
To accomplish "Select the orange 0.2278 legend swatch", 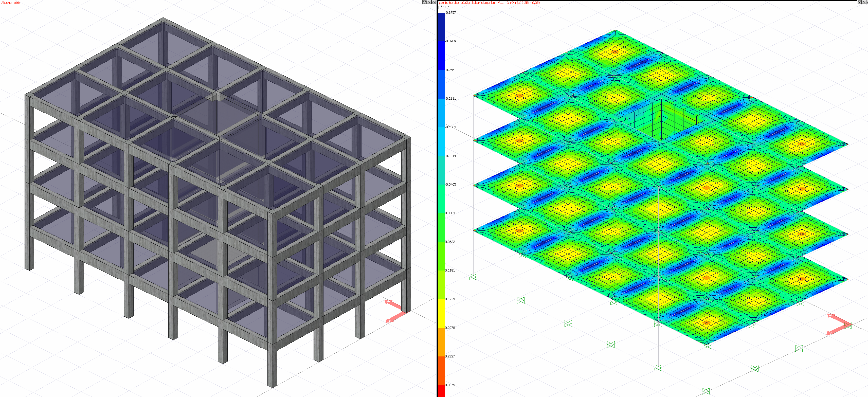I will pos(441,341).
